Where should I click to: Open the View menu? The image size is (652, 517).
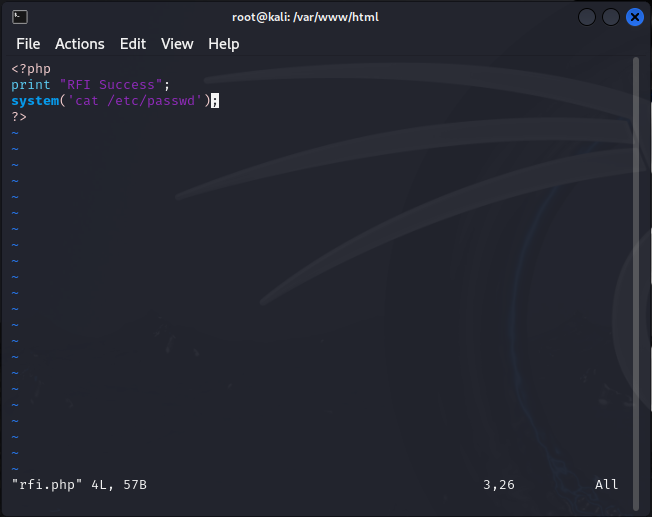tap(177, 44)
